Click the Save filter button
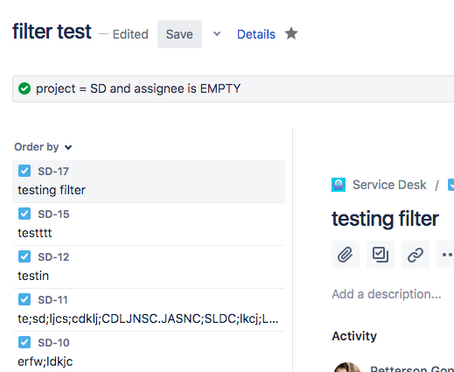Viewport: 454px width, 372px height. point(180,34)
